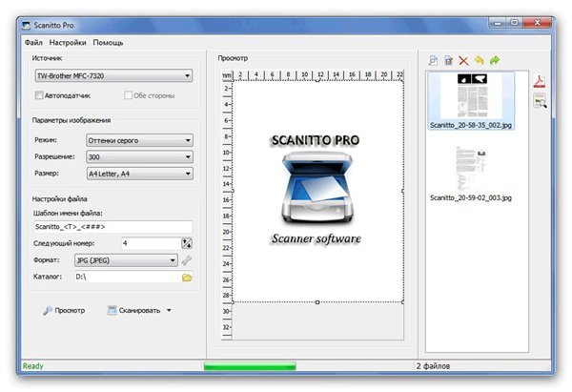The image size is (572, 392).
Task: Click the page preview magnifier icon
Action: pyautogui.click(x=434, y=60)
